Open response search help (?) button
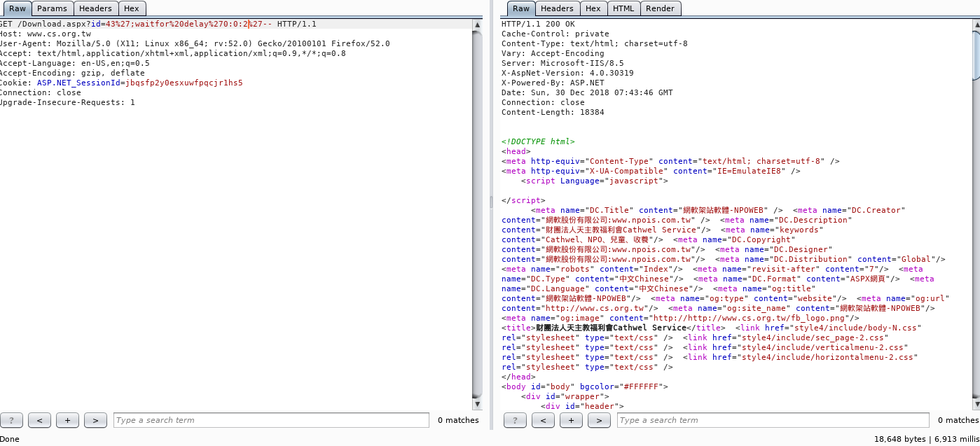The height and width of the screenshot is (446, 980). (515, 420)
